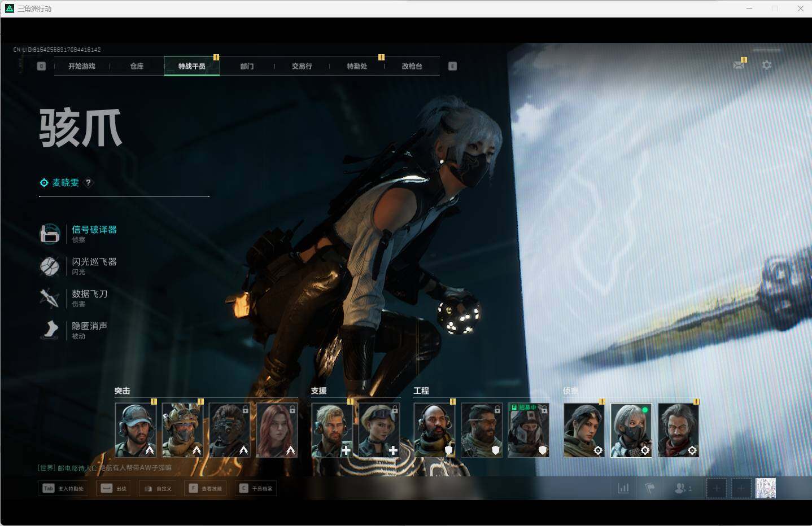
Task: Click the 侦察 class heading
Action: click(571, 391)
